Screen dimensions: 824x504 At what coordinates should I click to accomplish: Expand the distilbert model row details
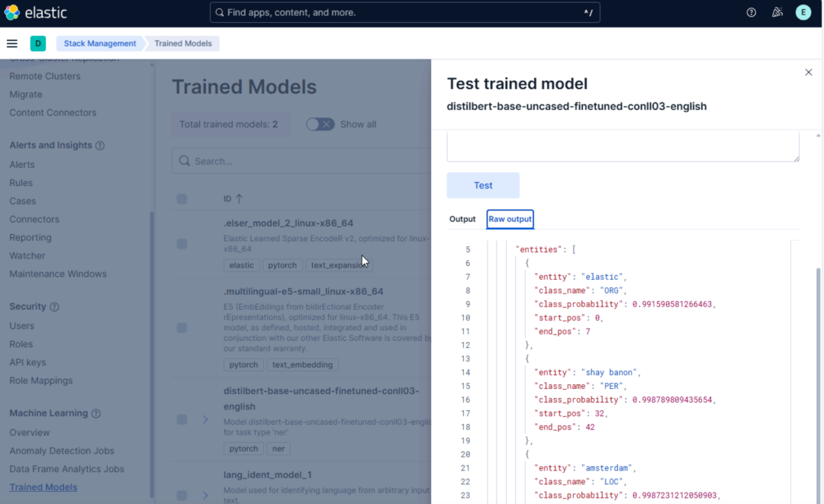205,419
